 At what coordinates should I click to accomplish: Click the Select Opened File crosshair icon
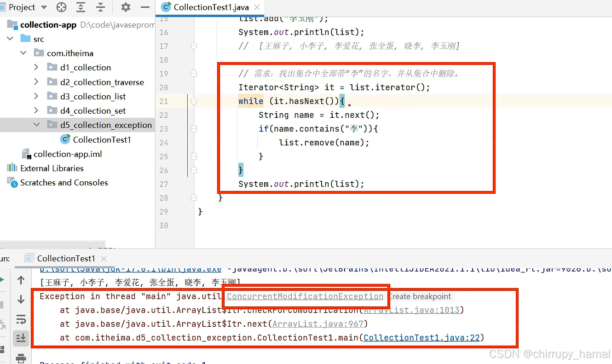point(61,7)
